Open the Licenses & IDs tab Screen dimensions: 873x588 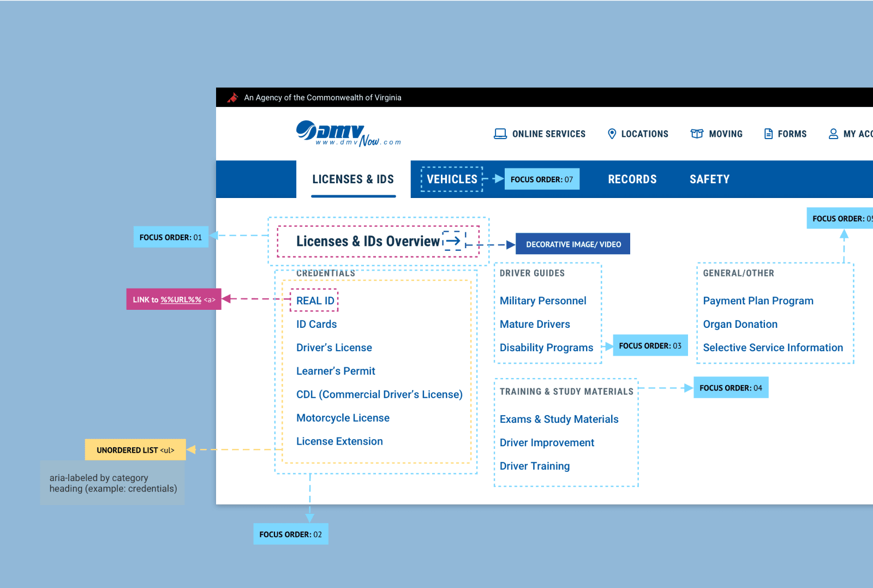353,179
